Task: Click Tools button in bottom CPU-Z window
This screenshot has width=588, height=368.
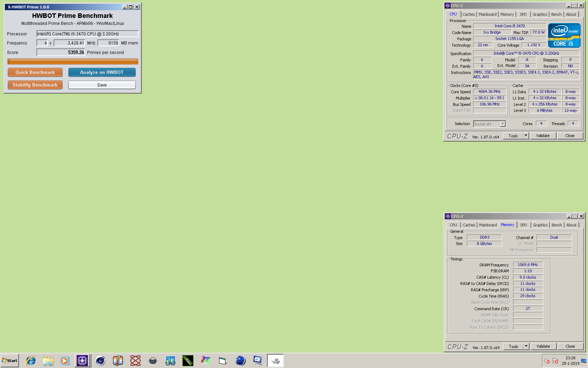Action: point(513,346)
